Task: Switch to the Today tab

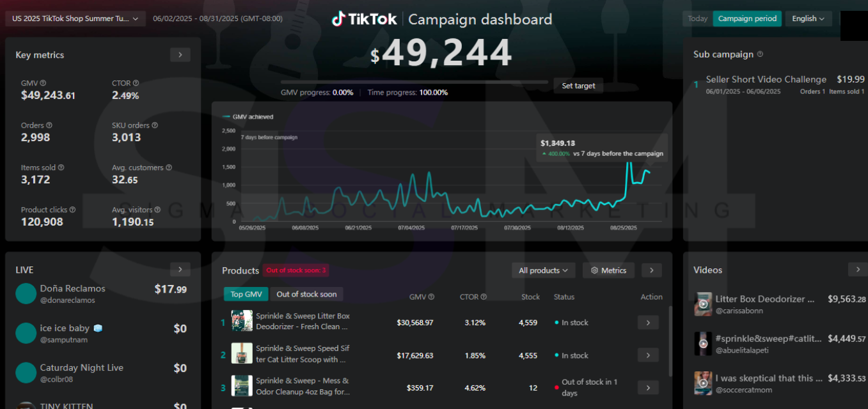Action: [x=698, y=19]
